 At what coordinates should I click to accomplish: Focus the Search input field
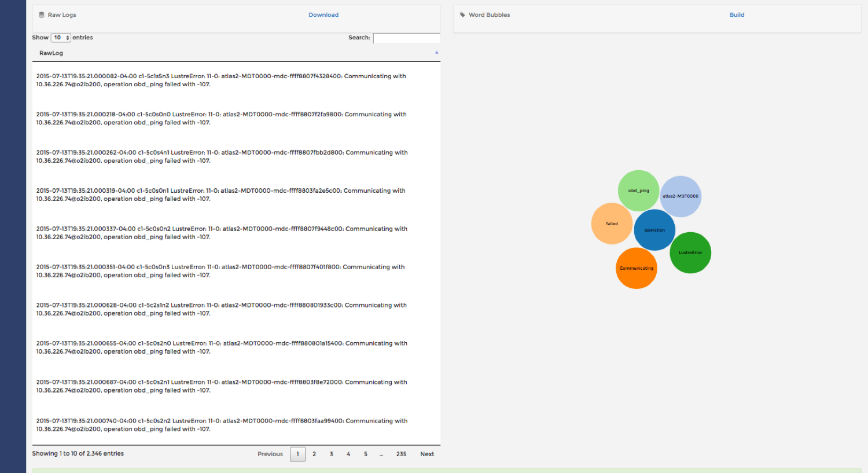pos(406,38)
